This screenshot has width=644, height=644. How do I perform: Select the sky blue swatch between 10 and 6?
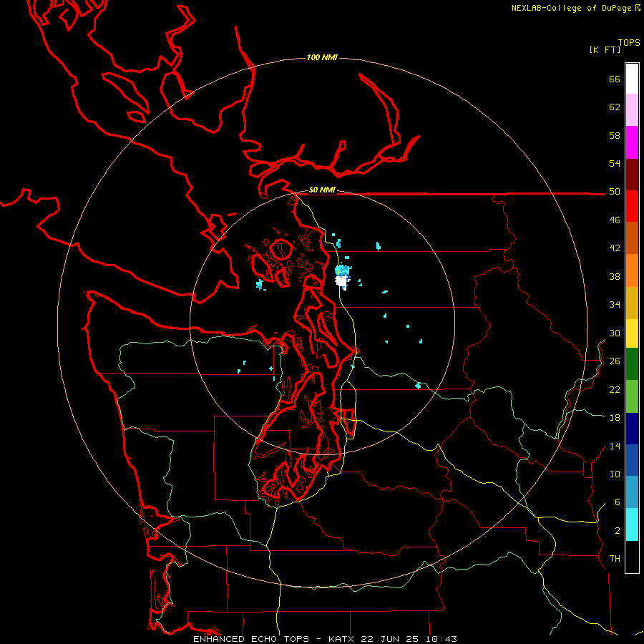(632, 492)
